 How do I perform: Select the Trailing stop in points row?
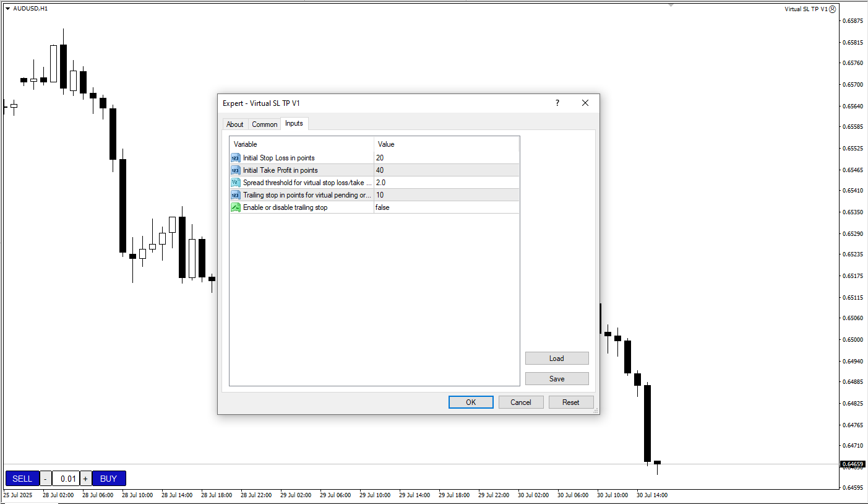coord(374,195)
